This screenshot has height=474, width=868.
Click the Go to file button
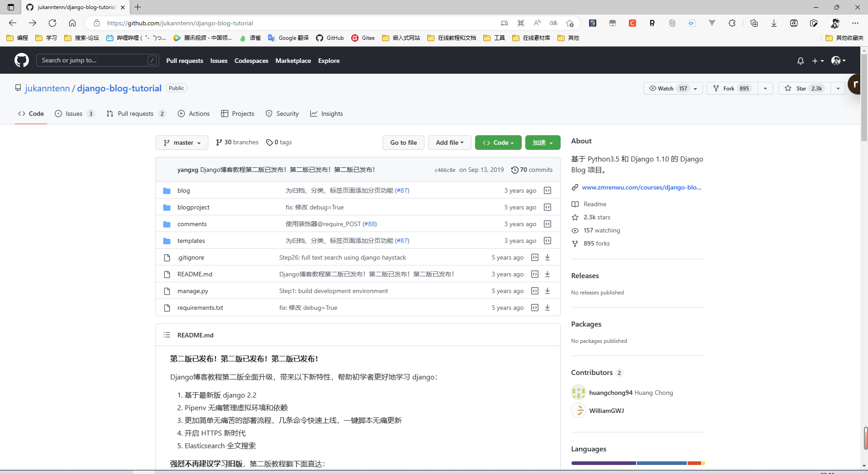click(x=403, y=142)
